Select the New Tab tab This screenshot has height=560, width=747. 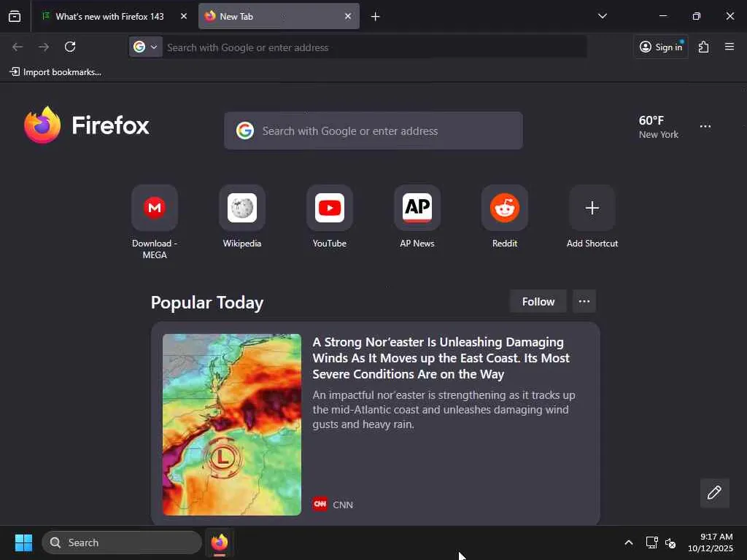click(x=279, y=16)
